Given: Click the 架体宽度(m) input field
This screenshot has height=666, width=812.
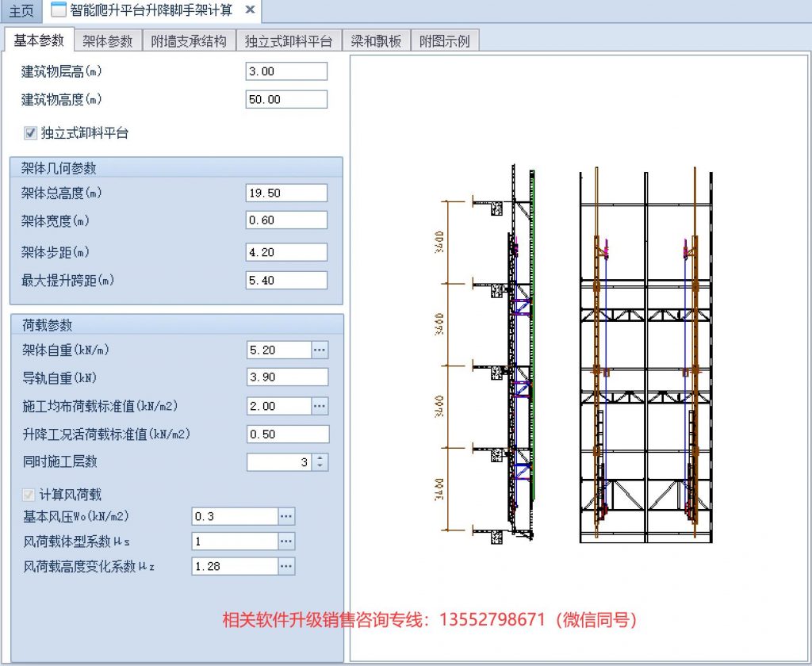Looking at the screenshot, I should tap(286, 220).
